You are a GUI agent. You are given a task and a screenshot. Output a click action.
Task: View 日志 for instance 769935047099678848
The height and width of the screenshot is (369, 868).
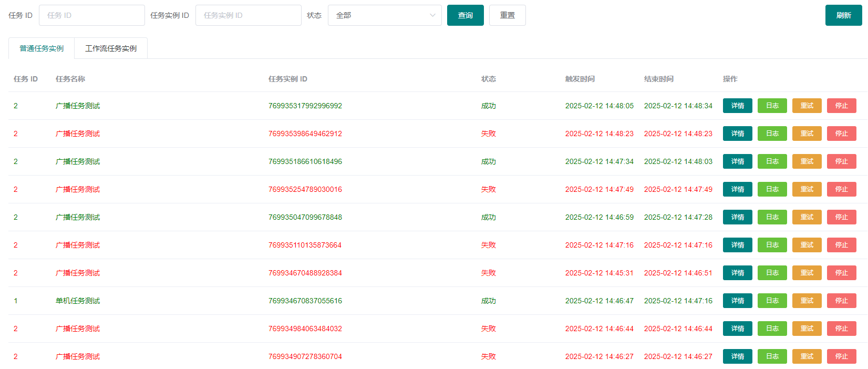(x=772, y=217)
